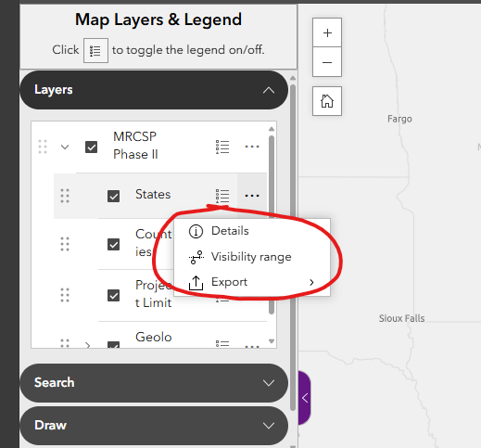Click layer list scrollbar up arrow

(272, 129)
